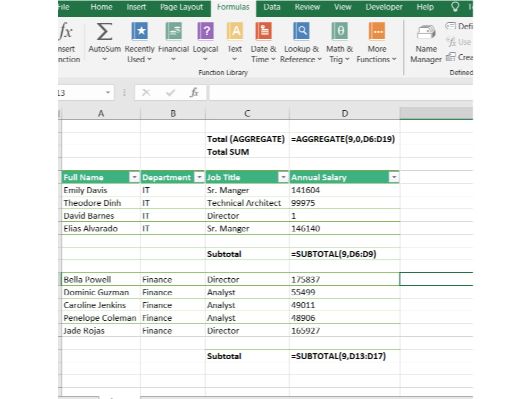The width and height of the screenshot is (532, 399).
Task: Switch to the Data ribbon tab
Action: click(x=272, y=7)
